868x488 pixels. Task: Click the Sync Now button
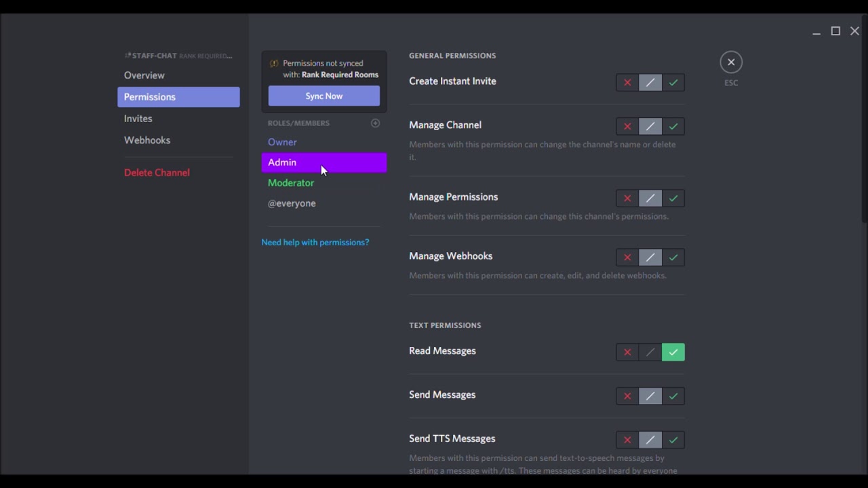(x=324, y=96)
